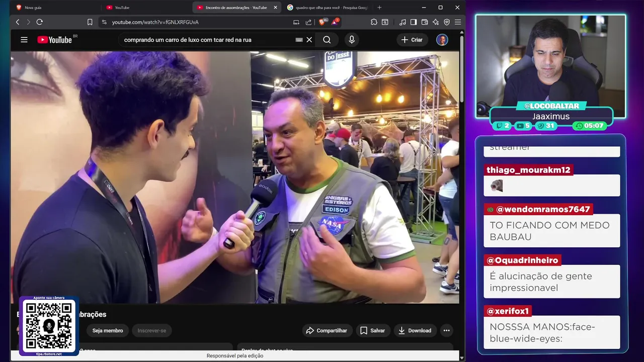Open the YouTube account avatar menu
Image resolution: width=644 pixels, height=362 pixels.
(x=442, y=40)
